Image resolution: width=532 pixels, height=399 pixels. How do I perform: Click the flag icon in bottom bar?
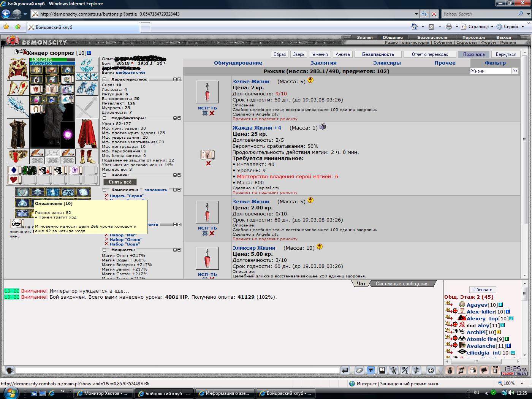[484, 370]
